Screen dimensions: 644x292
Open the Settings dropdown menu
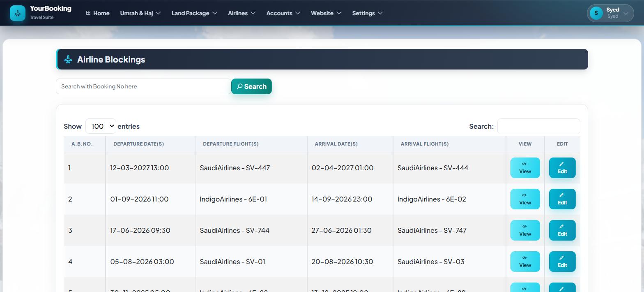(368, 13)
